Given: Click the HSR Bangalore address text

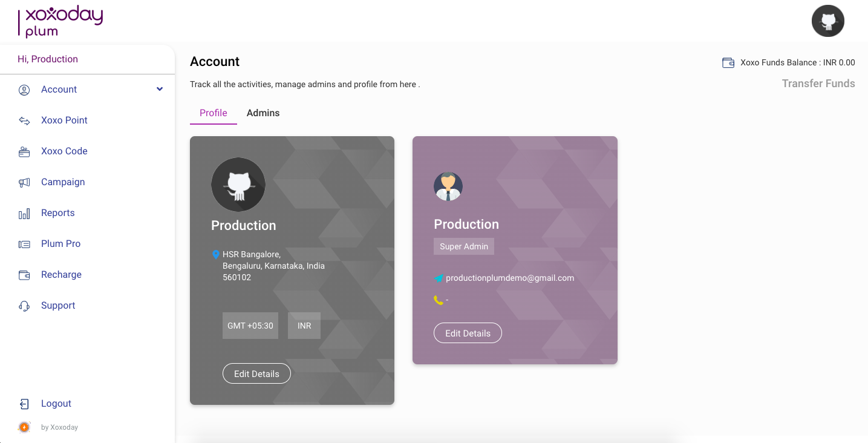Looking at the screenshot, I should (x=273, y=266).
